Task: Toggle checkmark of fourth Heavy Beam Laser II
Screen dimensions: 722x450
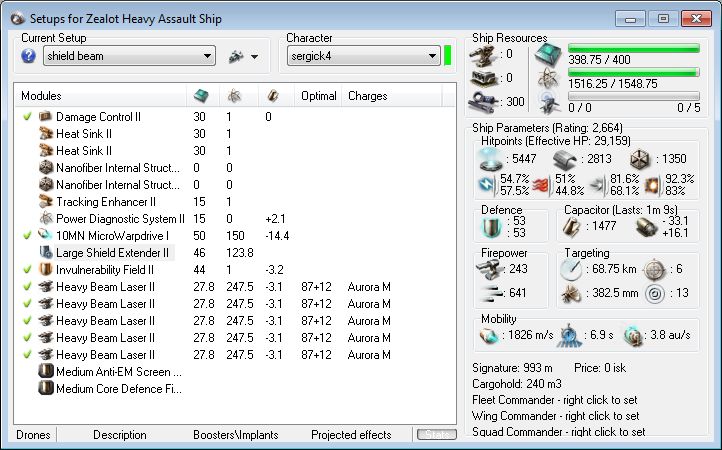Action: click(x=27, y=338)
